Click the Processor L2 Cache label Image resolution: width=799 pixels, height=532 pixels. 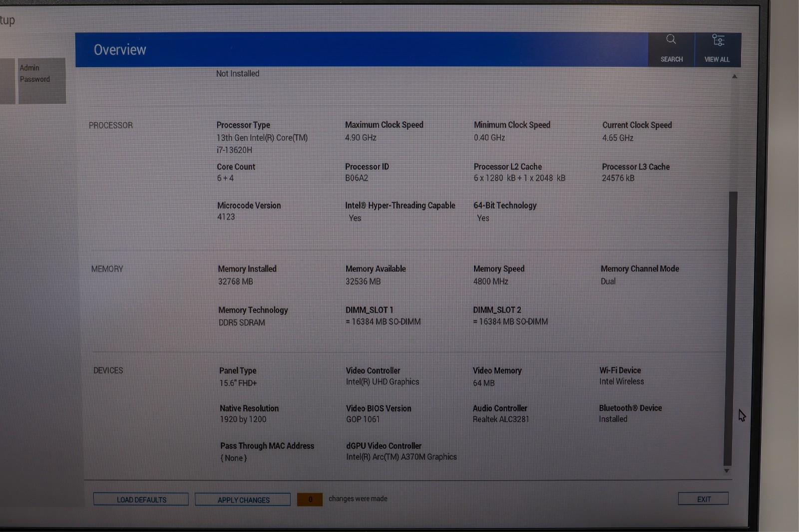(508, 167)
